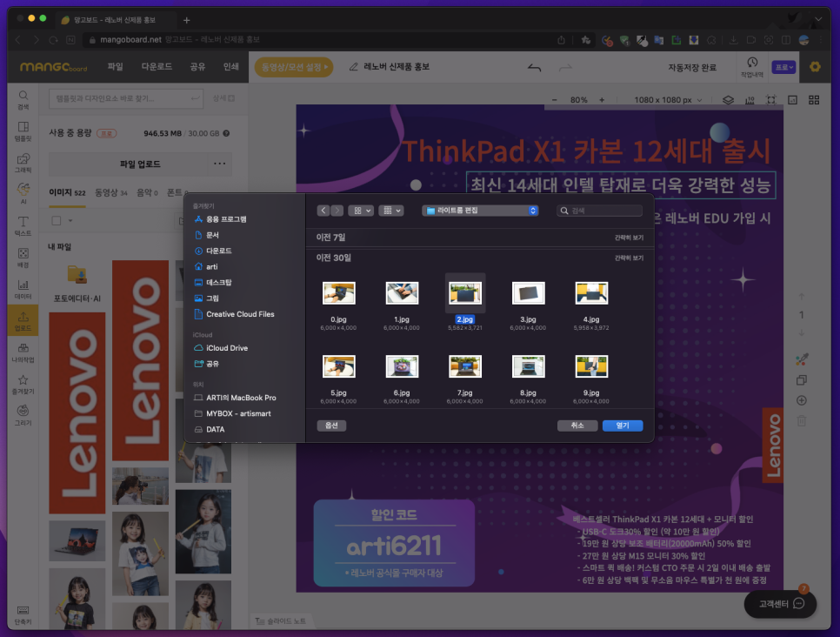The height and width of the screenshot is (637, 840).
Task: Tick the select-all checkbox in uploads panel
Action: click(57, 220)
